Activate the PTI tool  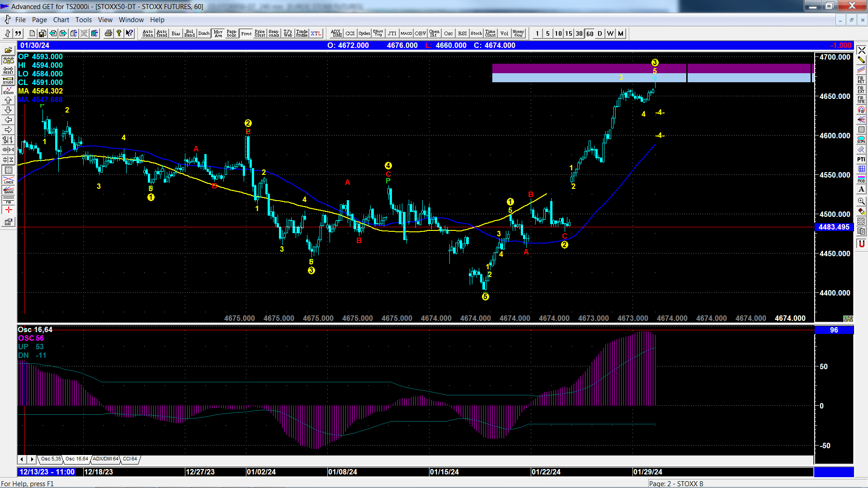tap(861, 160)
